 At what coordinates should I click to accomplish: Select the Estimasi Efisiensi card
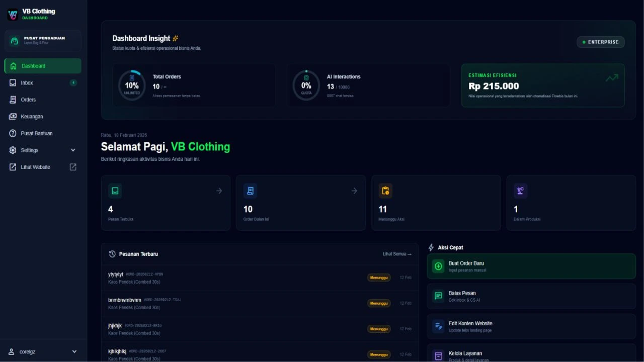[x=543, y=85]
